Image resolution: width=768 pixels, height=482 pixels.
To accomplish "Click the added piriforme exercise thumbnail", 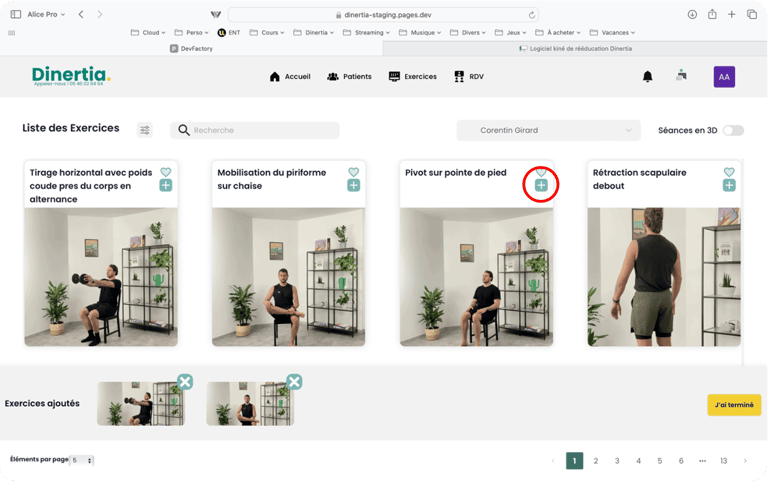I will coord(250,404).
